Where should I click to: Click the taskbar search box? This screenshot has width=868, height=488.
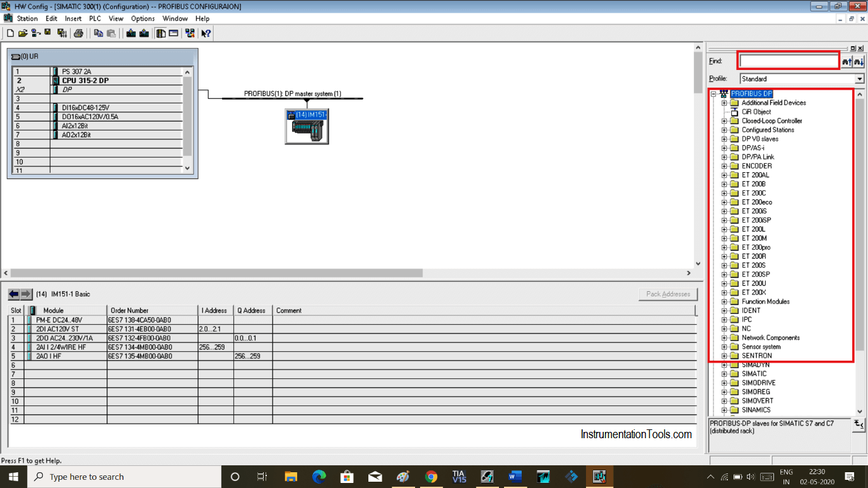[x=124, y=477]
